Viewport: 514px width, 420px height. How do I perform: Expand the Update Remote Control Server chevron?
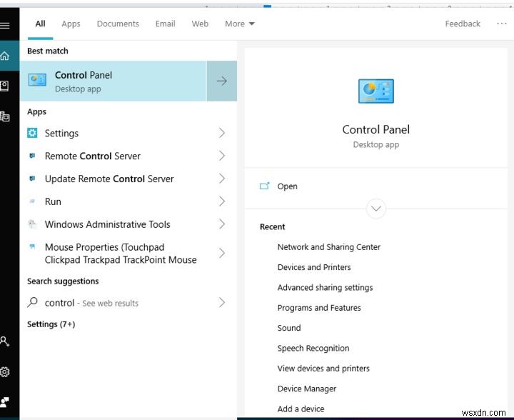[x=222, y=179]
